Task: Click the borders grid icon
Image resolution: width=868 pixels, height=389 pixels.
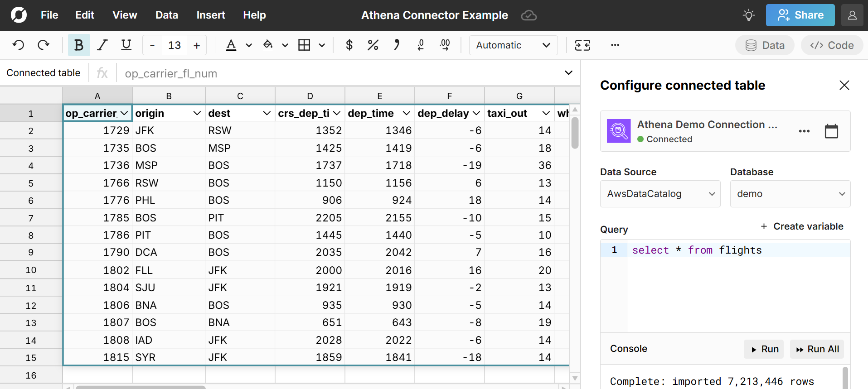Action: pyautogui.click(x=304, y=45)
